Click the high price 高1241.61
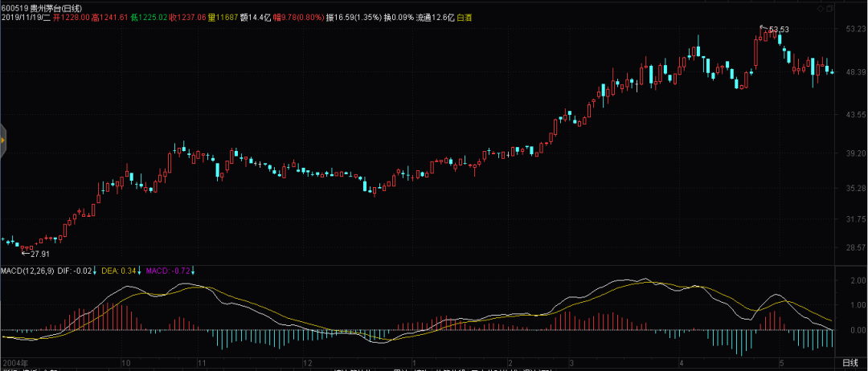 [111, 18]
